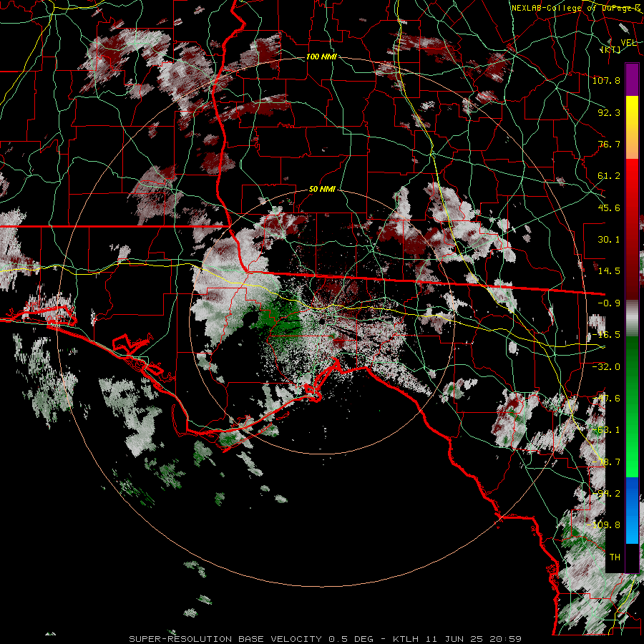
Task: Click the Super-Resolution Base Velocity caption
Action: (x=326, y=639)
